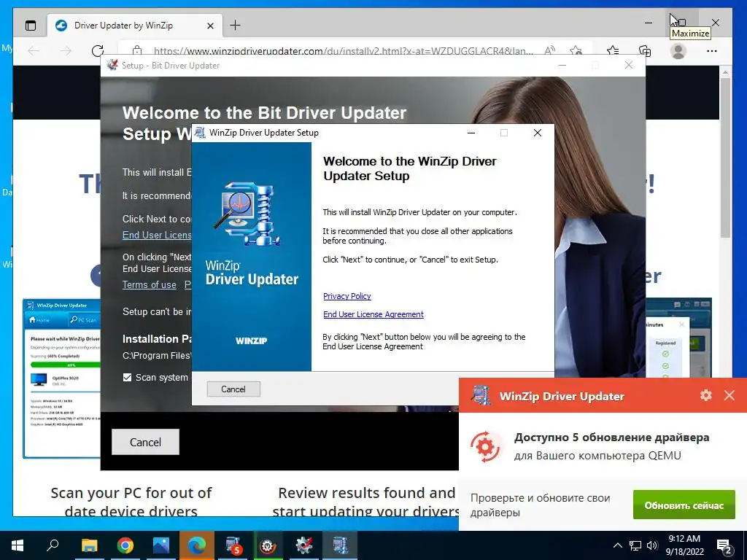Reload the page in Edge
Screen dimensions: 747x560
tap(98, 50)
